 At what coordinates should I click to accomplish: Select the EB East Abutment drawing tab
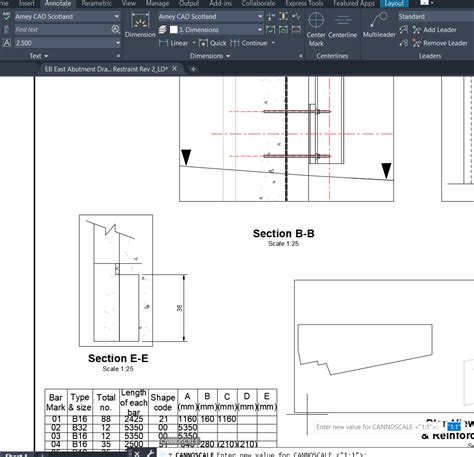[106, 69]
